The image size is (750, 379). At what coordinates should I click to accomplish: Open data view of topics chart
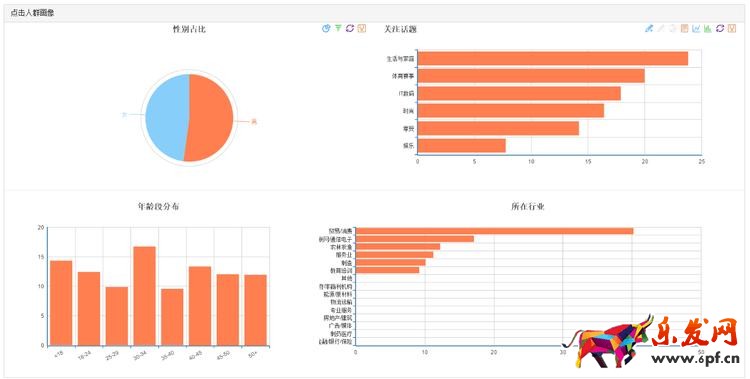684,29
